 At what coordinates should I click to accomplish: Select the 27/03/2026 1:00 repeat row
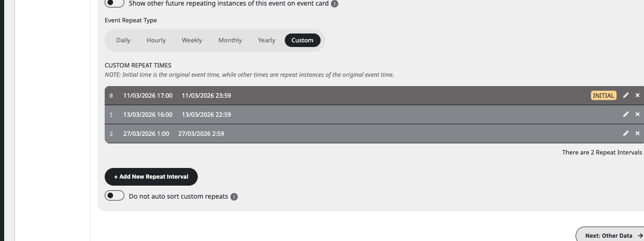click(326, 134)
